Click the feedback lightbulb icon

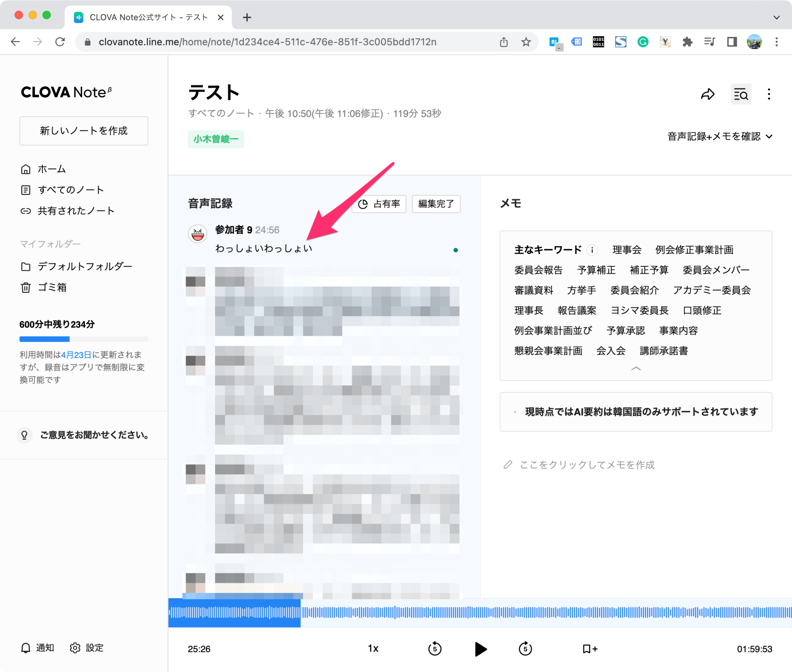coord(24,435)
